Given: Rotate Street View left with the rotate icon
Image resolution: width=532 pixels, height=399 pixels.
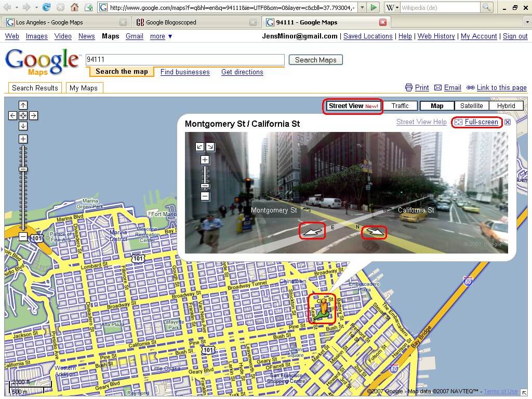Looking at the screenshot, I should coord(200,147).
